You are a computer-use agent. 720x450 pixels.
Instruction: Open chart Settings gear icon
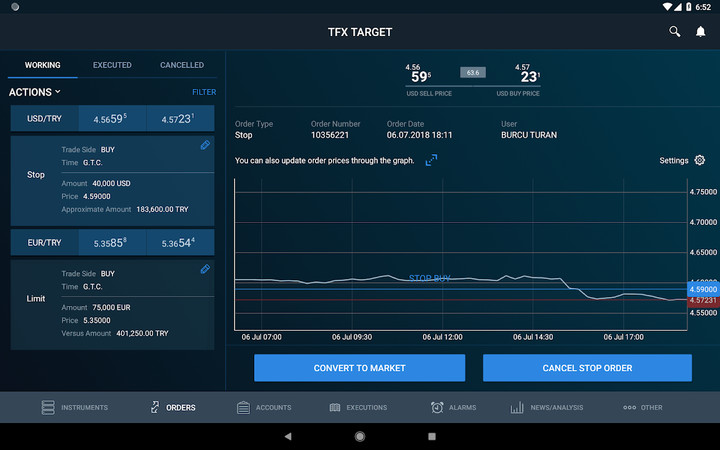tap(699, 160)
